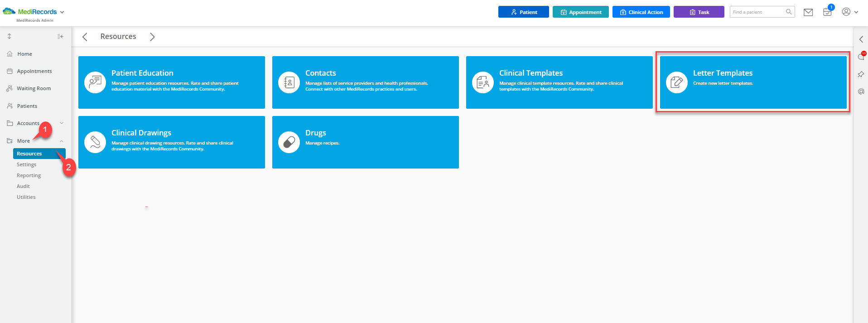Viewport: 868px width, 323px height.
Task: Select Settings in the More submenu
Action: pos(26,164)
